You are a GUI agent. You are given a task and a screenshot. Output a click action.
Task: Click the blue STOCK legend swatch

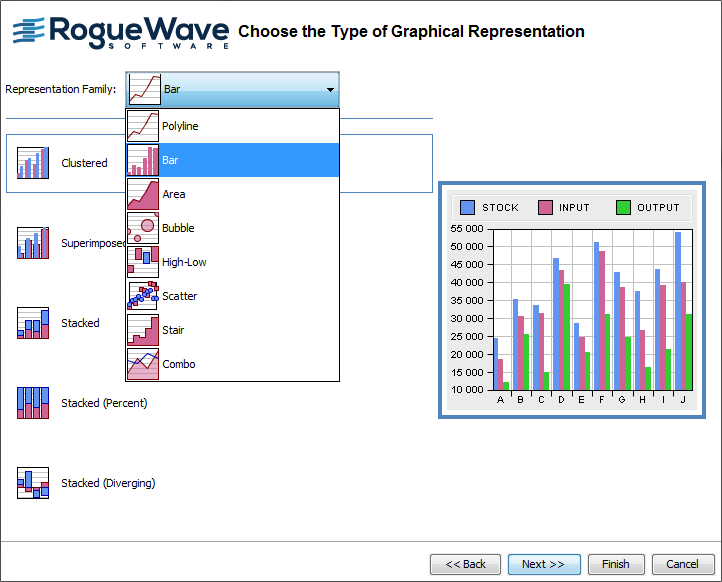[467, 208]
